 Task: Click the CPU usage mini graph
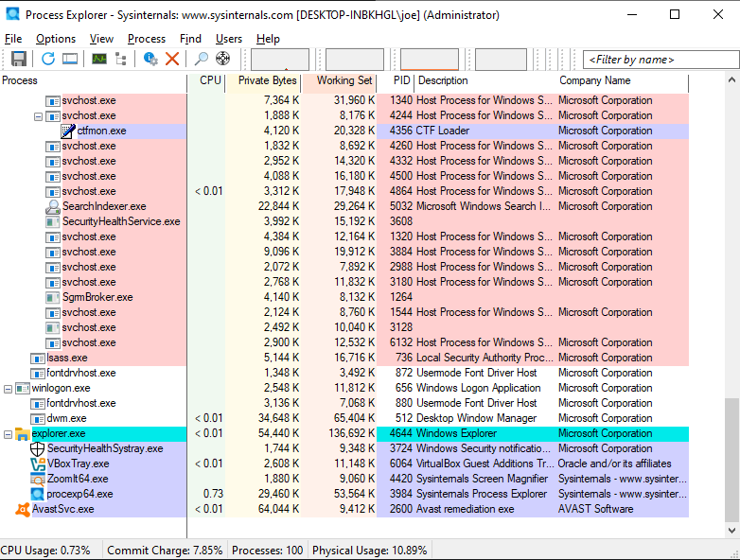pos(280,60)
